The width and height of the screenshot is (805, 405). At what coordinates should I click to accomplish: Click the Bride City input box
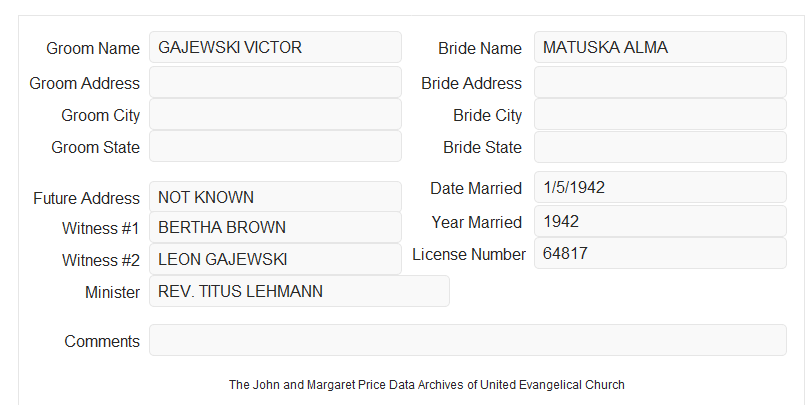[660, 114]
